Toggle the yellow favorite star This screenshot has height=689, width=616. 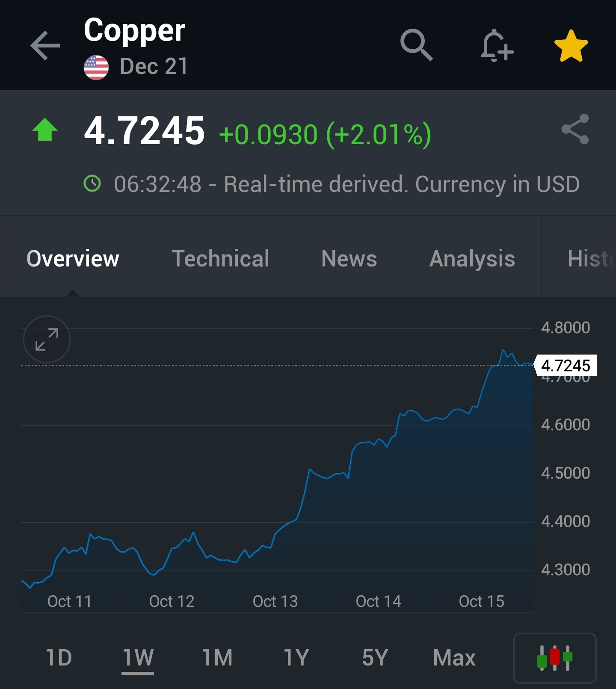[571, 46]
